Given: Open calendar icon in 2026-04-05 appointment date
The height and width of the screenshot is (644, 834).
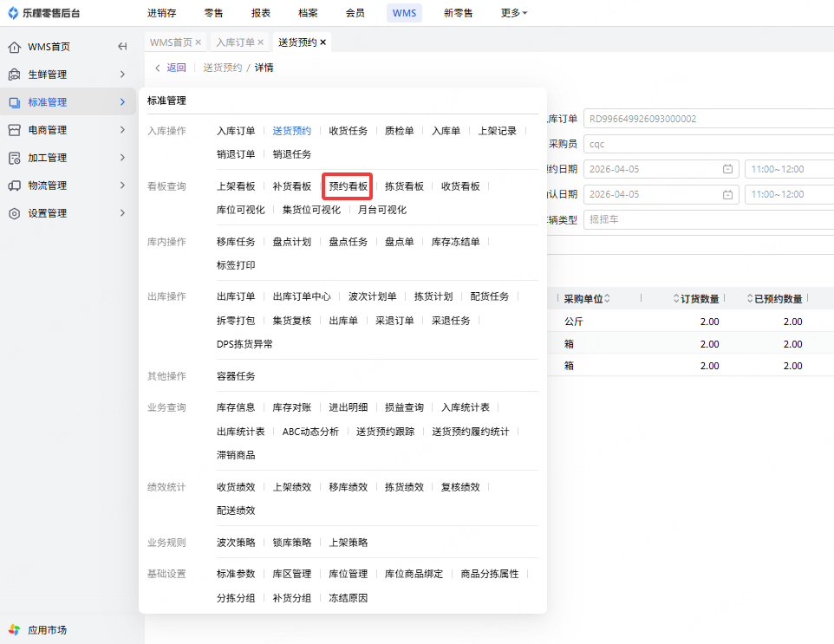Looking at the screenshot, I should coord(727,169).
